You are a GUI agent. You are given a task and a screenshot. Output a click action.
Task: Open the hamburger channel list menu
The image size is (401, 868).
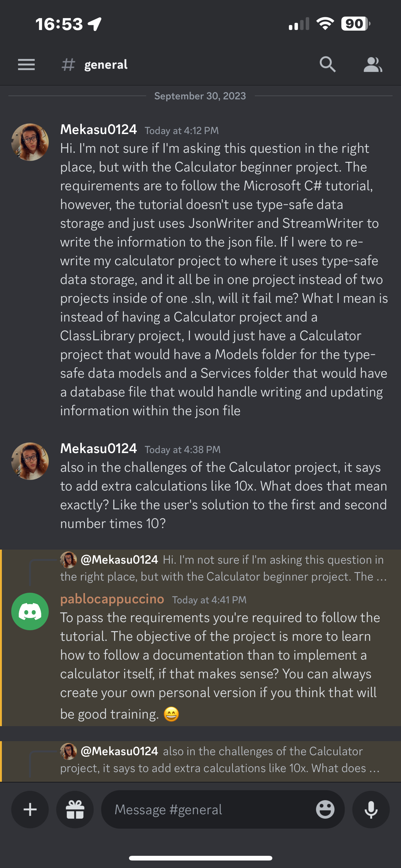[26, 64]
